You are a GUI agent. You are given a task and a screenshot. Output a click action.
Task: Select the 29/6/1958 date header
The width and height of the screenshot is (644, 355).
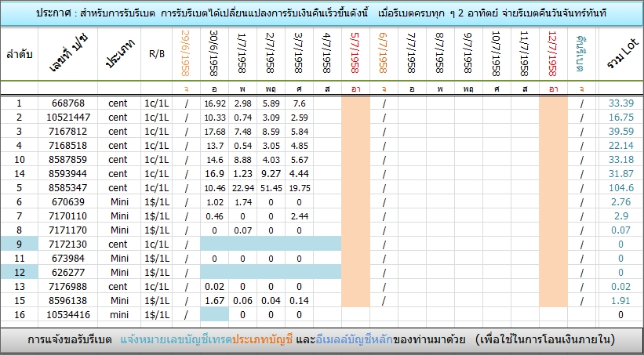[x=186, y=54]
